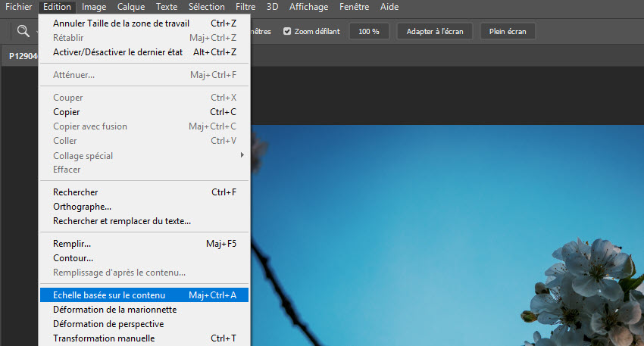Choose Annuler Taille de la zone de travail
The width and height of the screenshot is (644, 346).
tap(144, 23)
